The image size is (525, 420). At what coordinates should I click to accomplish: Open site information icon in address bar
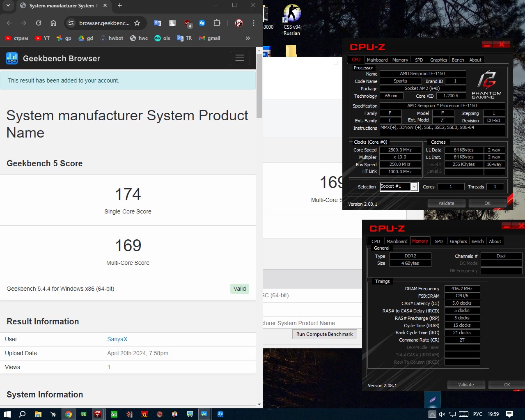[71, 23]
